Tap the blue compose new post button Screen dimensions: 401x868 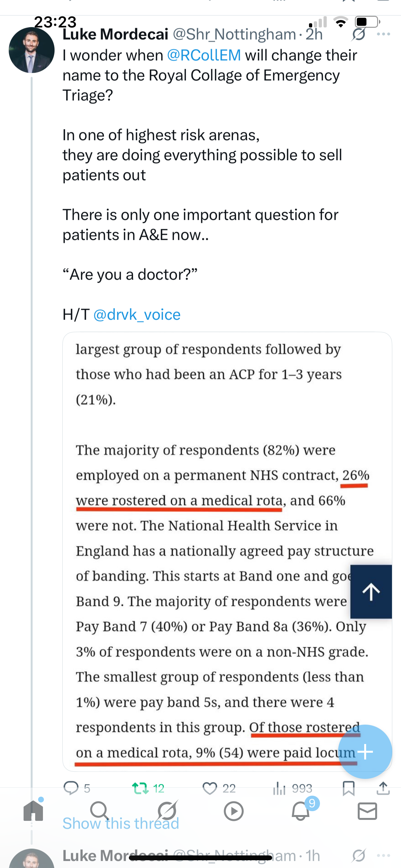tap(365, 752)
